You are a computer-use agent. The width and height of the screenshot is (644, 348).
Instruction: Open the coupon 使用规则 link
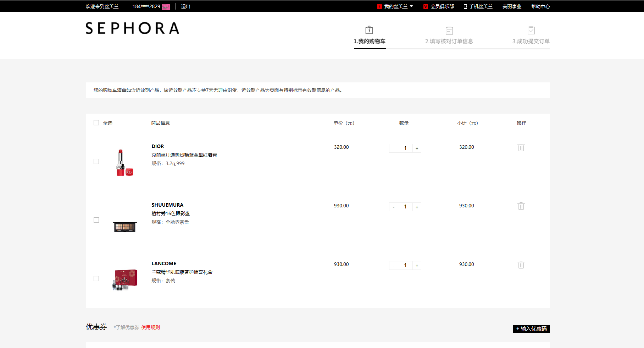[x=150, y=327]
